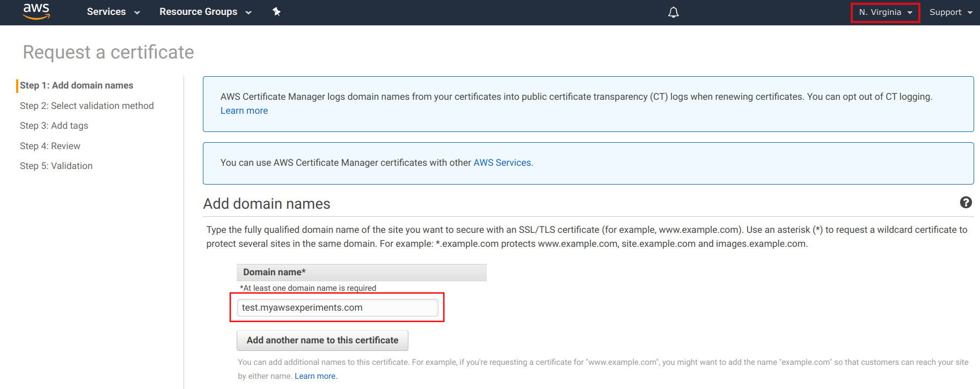Viewport: 980px width, 389px height.
Task: Select Step 4: Review
Action: tap(50, 146)
